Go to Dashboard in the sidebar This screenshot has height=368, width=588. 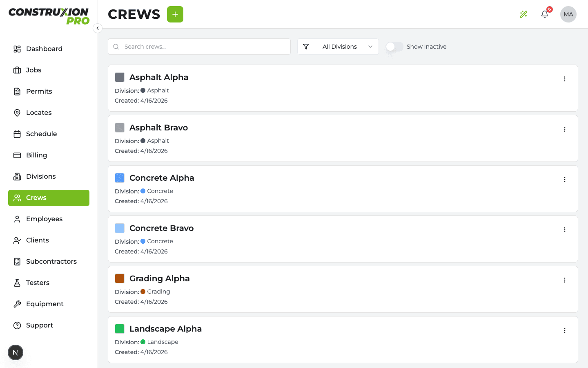pyautogui.click(x=49, y=49)
